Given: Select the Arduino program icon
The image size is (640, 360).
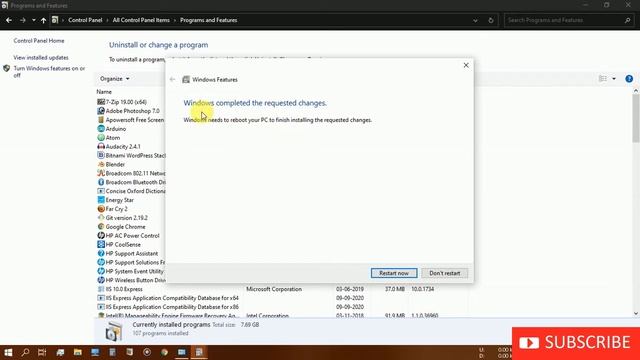Looking at the screenshot, I should pos(101,129).
